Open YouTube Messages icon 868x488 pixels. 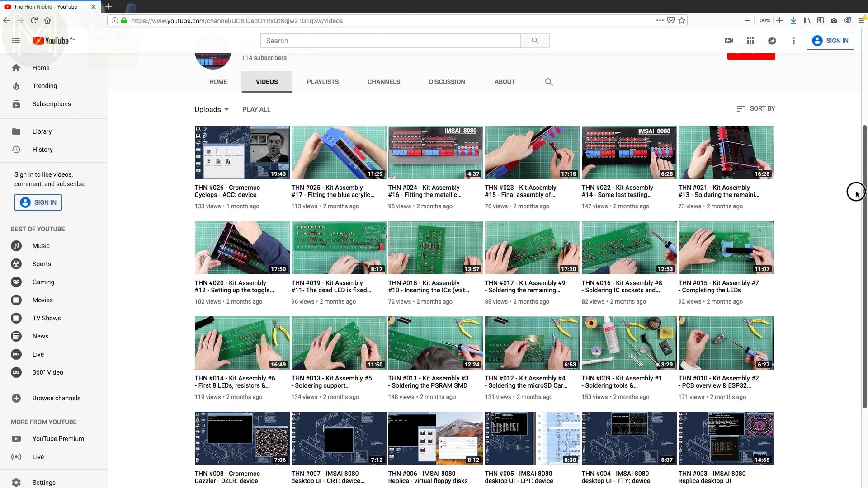point(773,41)
